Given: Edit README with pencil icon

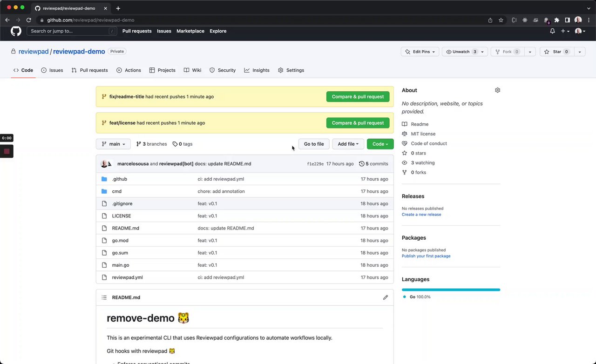Looking at the screenshot, I should point(385,297).
